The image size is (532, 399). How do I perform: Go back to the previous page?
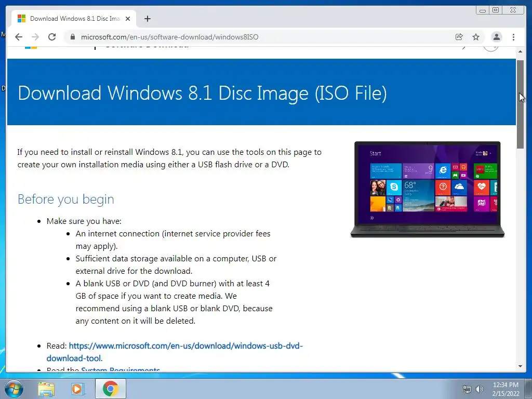19,37
